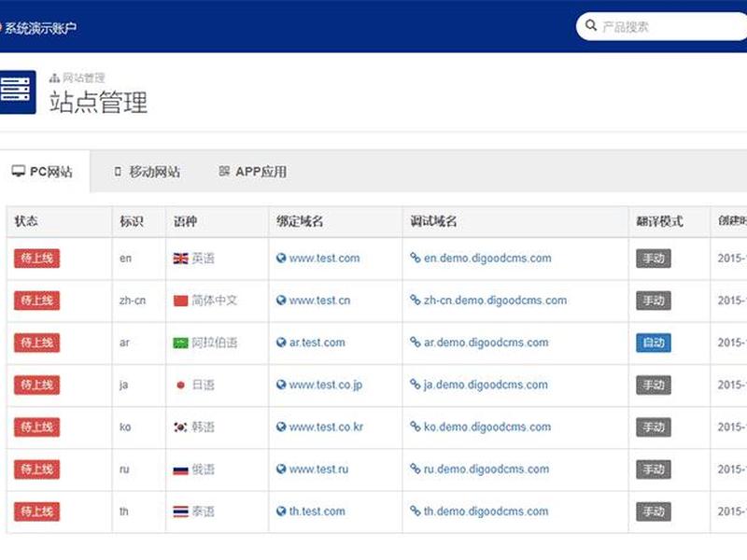Click the 手动 translation badge for ja

(653, 385)
